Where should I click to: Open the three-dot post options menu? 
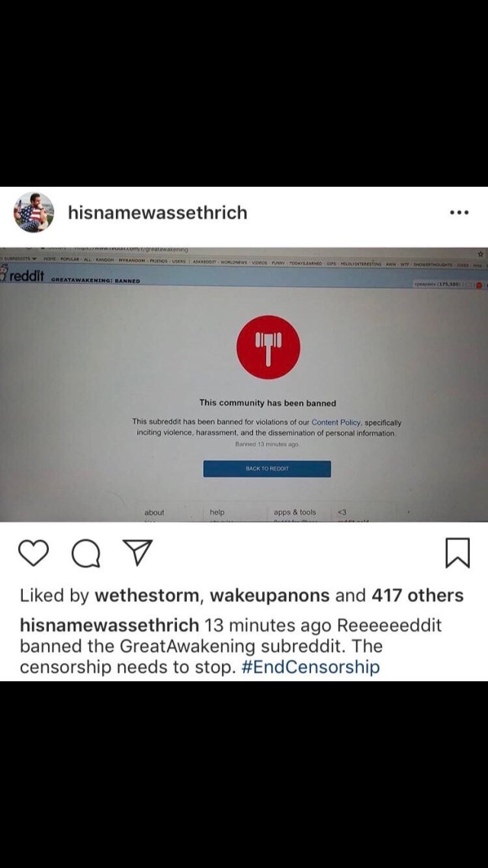coord(459,213)
